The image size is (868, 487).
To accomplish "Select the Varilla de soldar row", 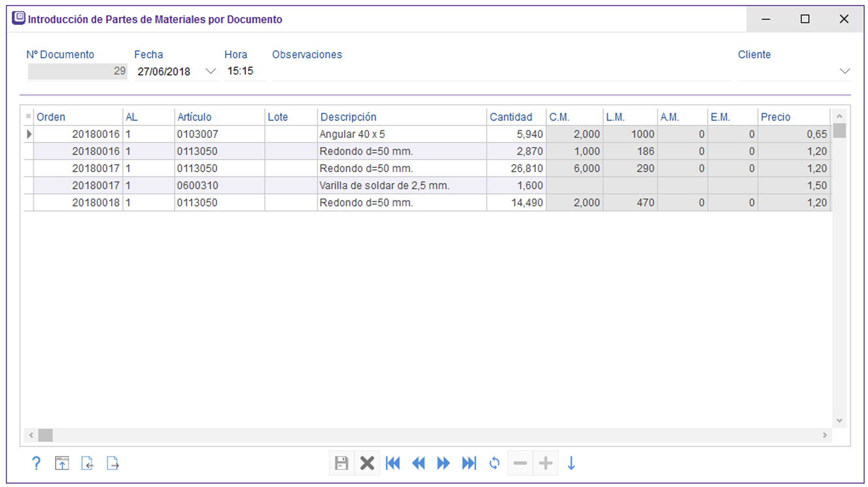I will 384,186.
